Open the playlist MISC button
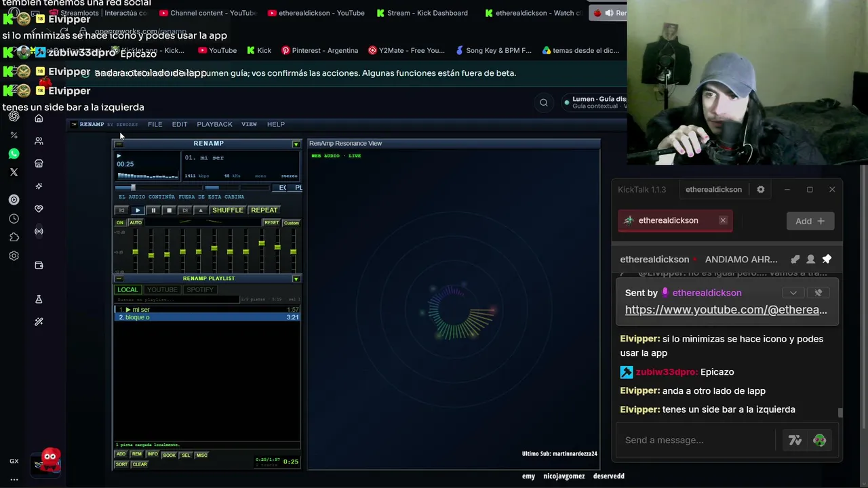Image resolution: width=868 pixels, height=488 pixels. tap(202, 455)
